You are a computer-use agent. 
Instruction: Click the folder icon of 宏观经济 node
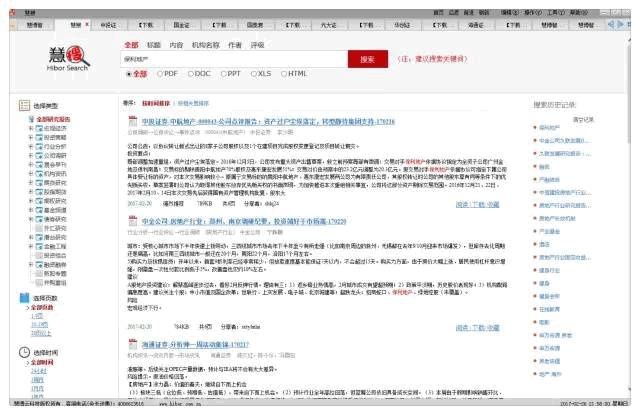coord(39,128)
